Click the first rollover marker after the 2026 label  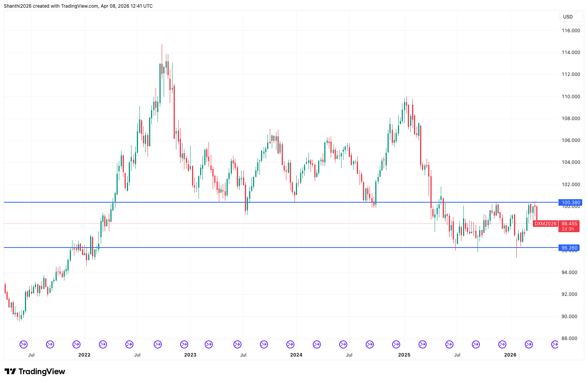pos(529,345)
